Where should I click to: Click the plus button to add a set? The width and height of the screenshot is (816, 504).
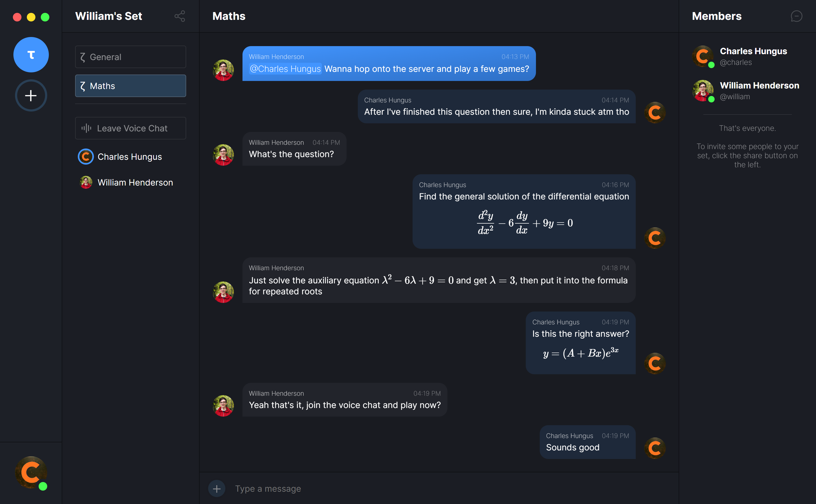point(31,96)
